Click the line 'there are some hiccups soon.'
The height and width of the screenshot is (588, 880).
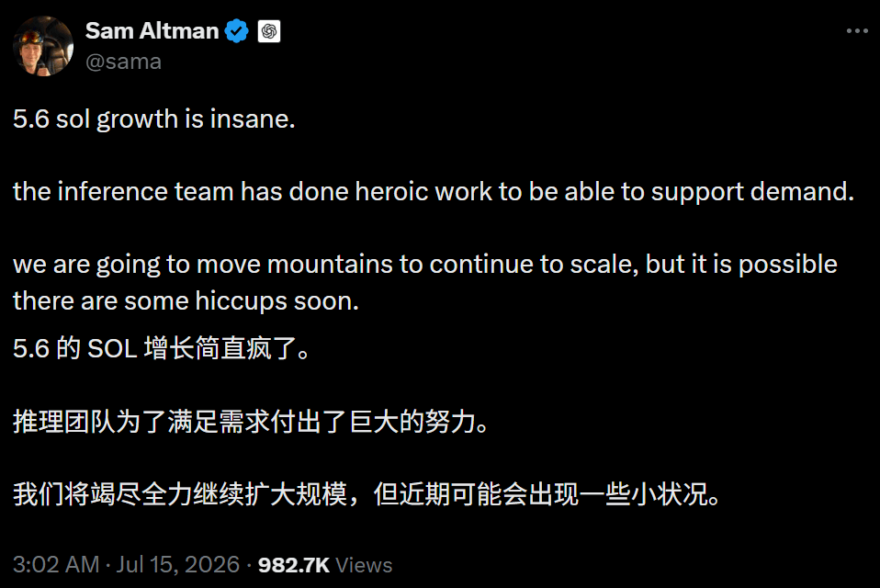pyautogui.click(x=186, y=301)
